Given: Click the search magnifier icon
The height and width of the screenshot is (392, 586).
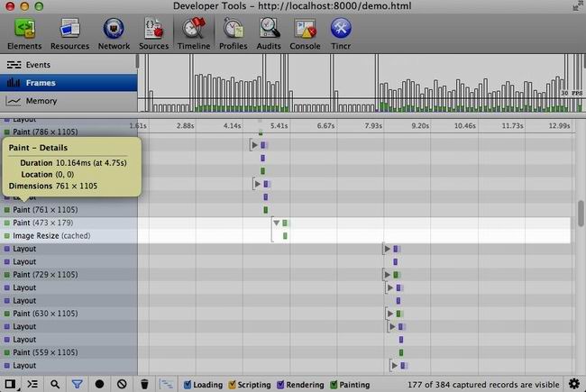Looking at the screenshot, I should click(x=55, y=384).
